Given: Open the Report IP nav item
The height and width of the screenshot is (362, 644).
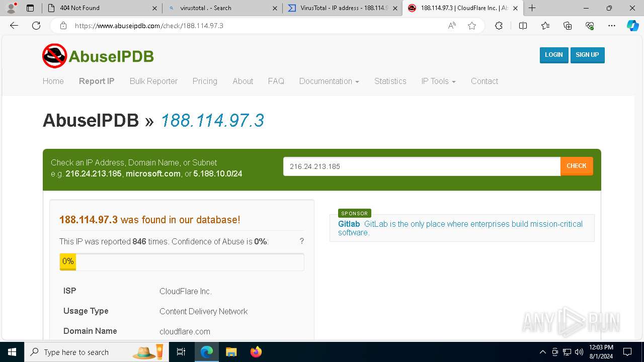Looking at the screenshot, I should coord(97,81).
